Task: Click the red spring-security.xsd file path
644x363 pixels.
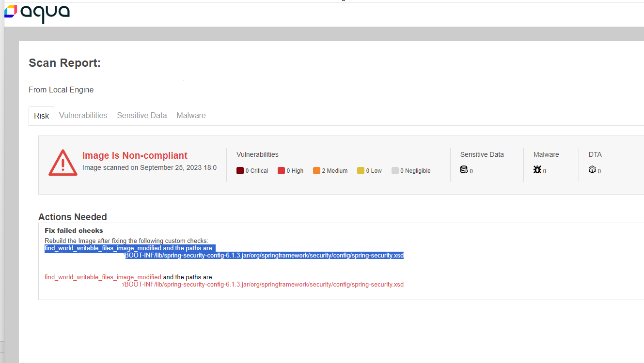Action: click(x=263, y=285)
